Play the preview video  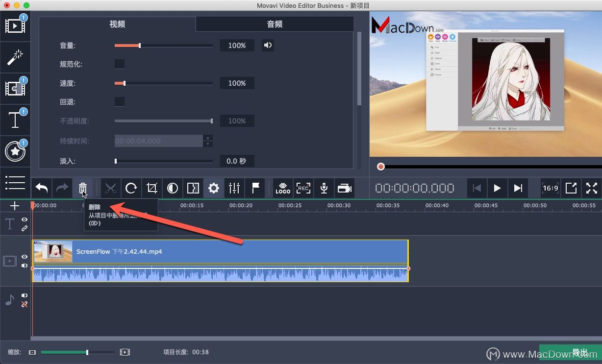[x=497, y=188]
